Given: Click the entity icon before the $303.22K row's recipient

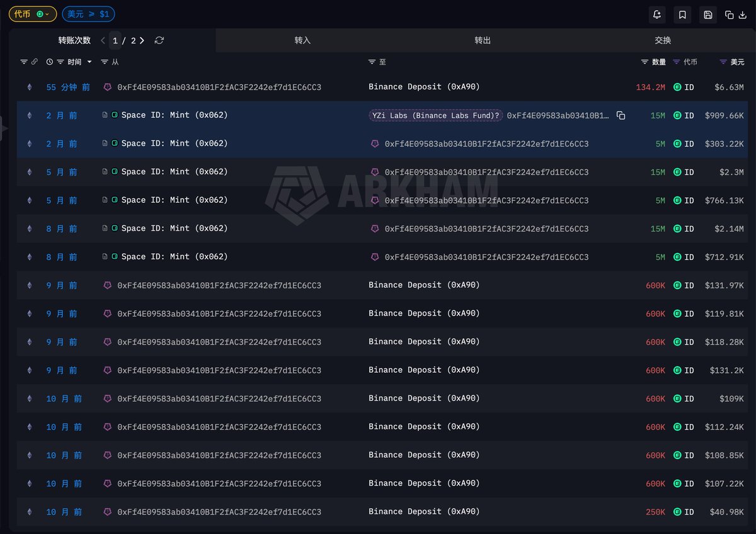Looking at the screenshot, I should click(x=375, y=144).
